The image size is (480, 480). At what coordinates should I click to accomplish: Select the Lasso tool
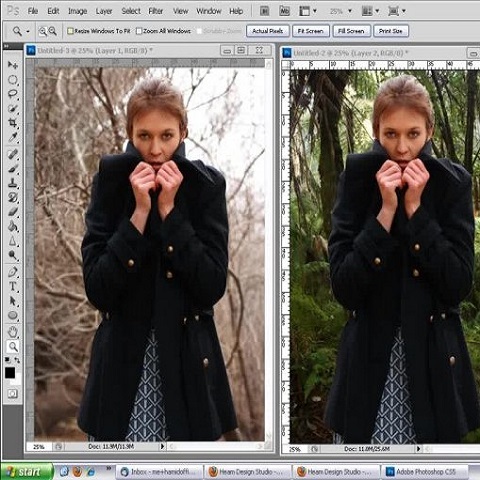[13, 94]
